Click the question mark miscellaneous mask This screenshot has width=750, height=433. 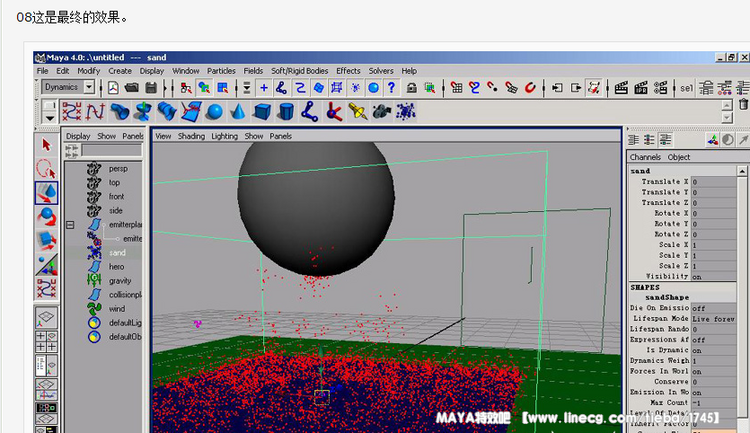point(392,88)
